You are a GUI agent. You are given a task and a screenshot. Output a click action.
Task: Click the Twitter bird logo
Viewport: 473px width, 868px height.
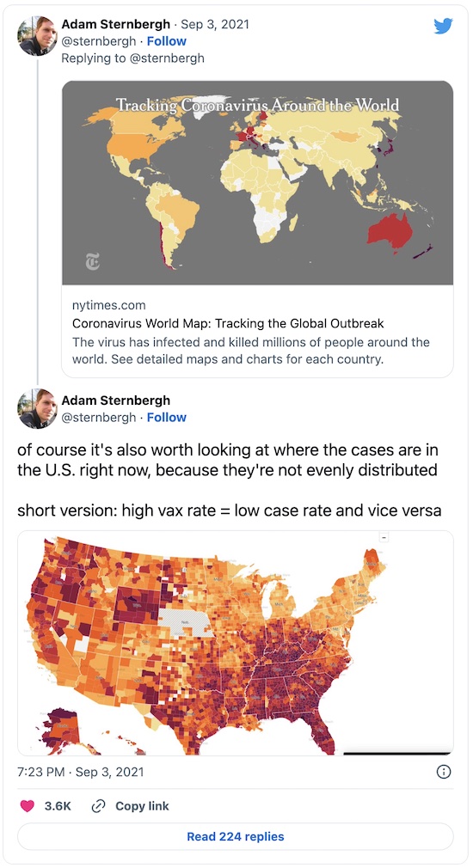pyautogui.click(x=443, y=26)
